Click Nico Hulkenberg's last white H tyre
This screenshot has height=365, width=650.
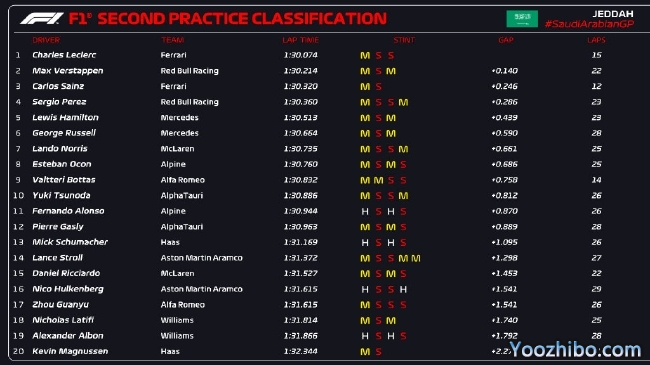tap(403, 290)
